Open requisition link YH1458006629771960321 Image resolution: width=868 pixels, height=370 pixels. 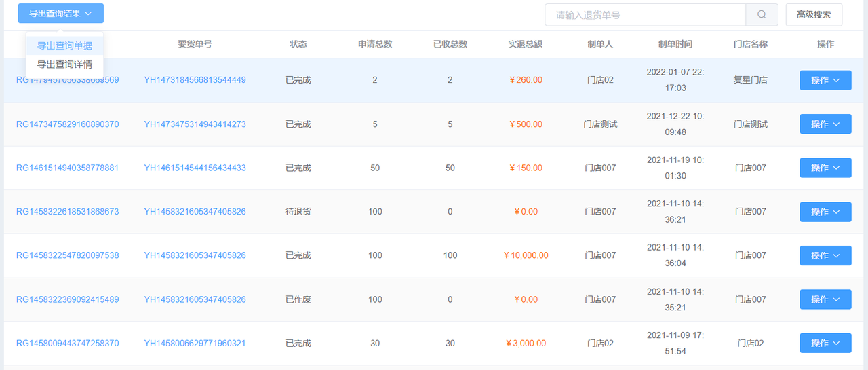(x=195, y=344)
